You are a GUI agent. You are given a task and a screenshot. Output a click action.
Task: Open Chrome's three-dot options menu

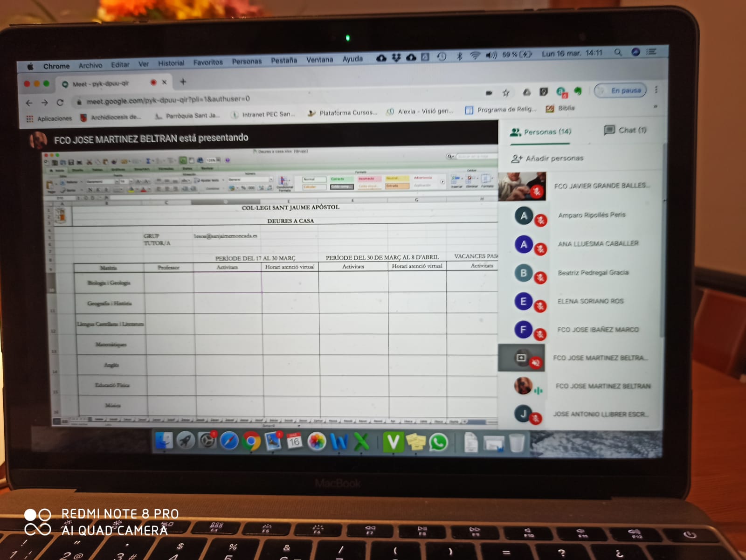656,90
